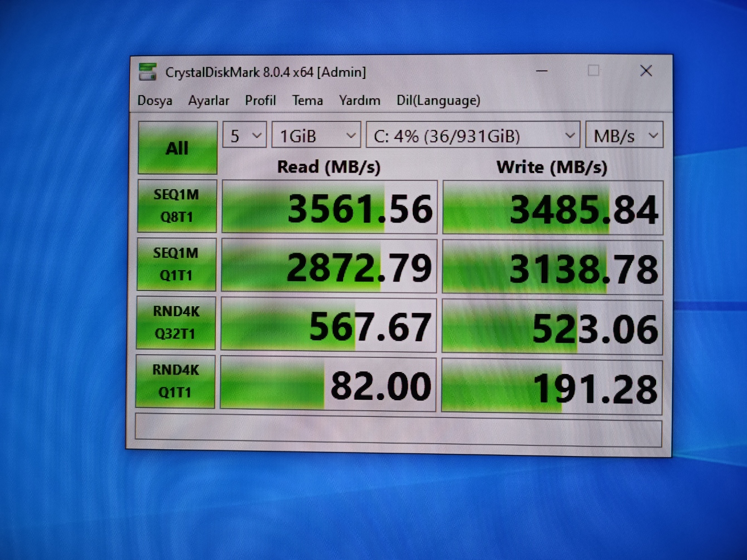
Task: Click the 3485.84 sequential write result
Action: pos(553,208)
